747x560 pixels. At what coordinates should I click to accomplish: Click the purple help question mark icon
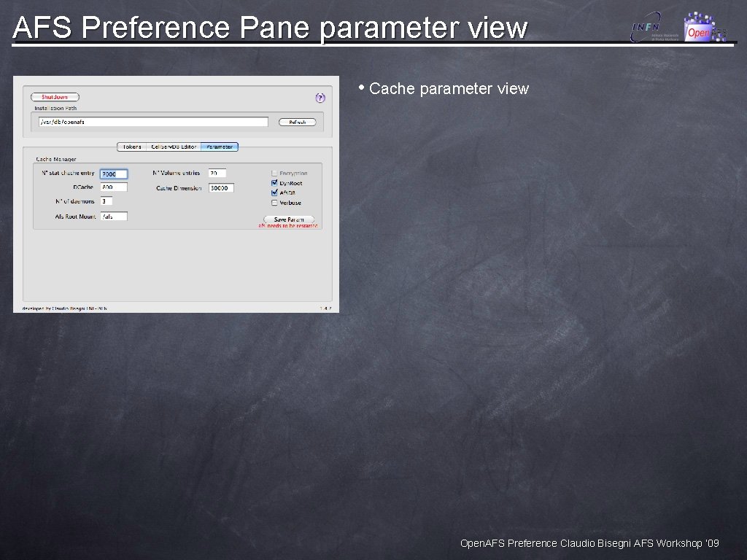pos(320,98)
